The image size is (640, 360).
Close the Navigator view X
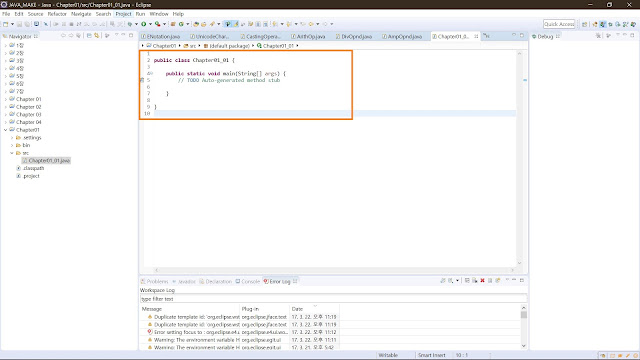click(36, 36)
